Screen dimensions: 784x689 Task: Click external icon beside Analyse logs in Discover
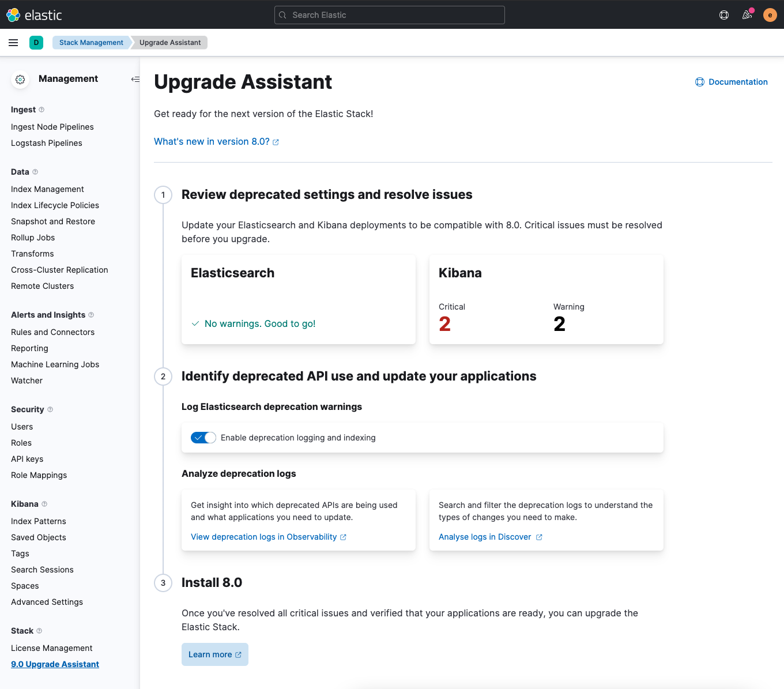(539, 537)
